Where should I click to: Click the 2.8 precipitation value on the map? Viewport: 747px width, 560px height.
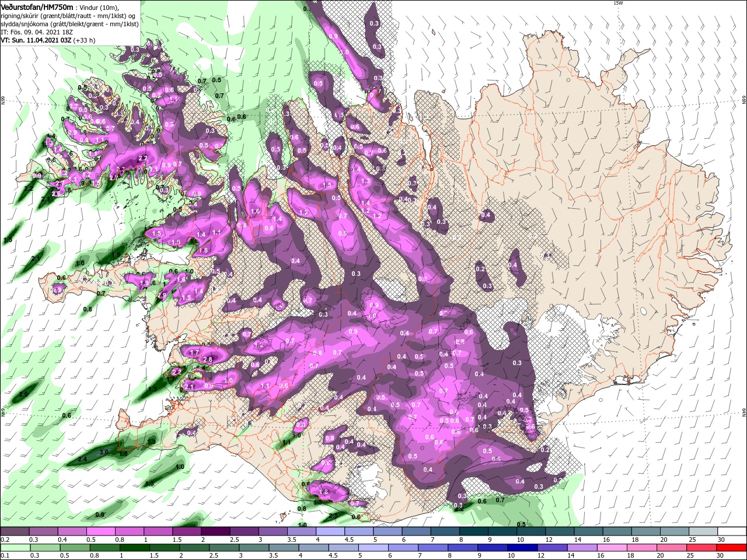click(x=208, y=359)
